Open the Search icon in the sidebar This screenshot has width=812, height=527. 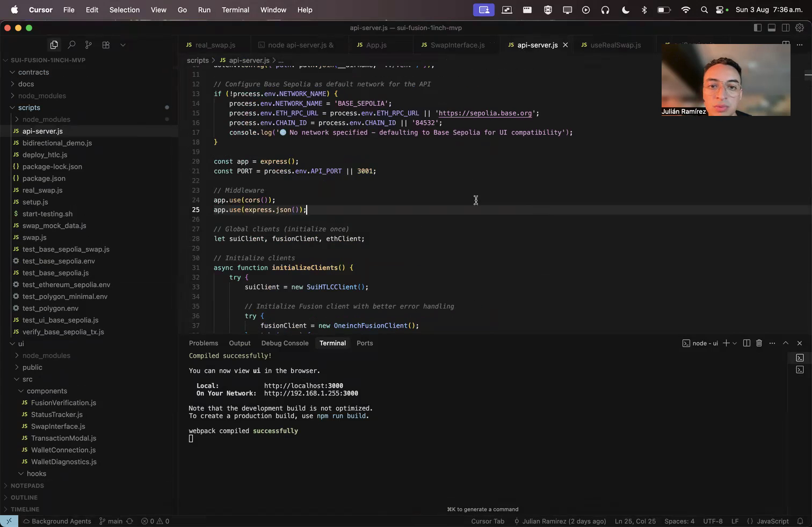[71, 45]
